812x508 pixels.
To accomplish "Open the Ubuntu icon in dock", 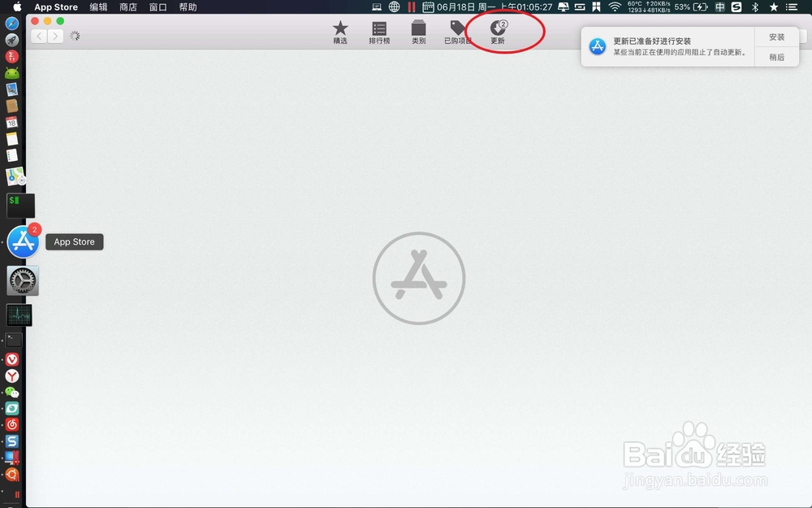I will point(12,474).
